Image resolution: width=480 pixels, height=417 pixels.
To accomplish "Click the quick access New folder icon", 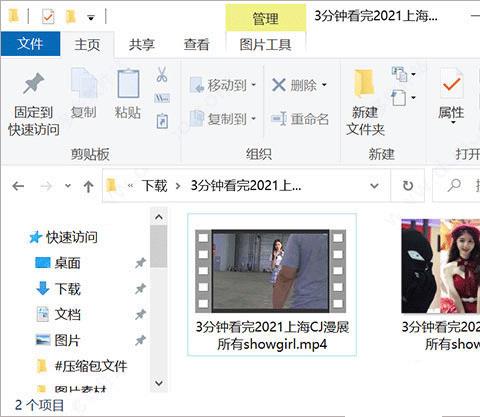I will pos(71,16).
